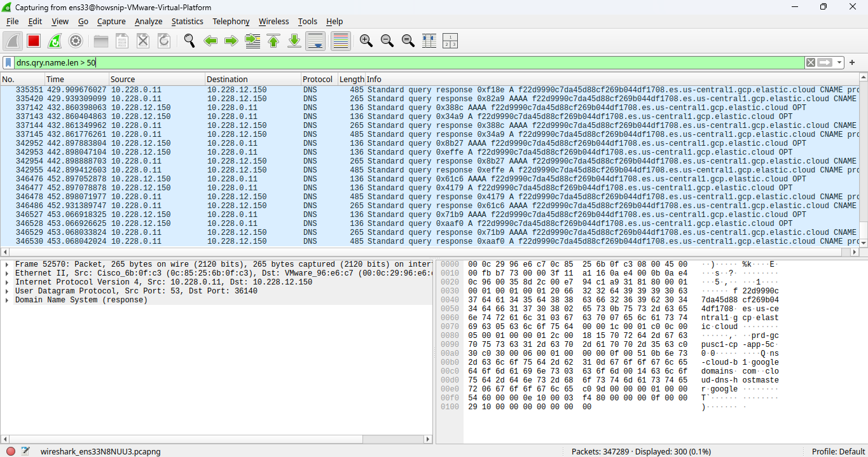The width and height of the screenshot is (868, 457).
Task: Open the Statistics menu
Action: pos(188,21)
